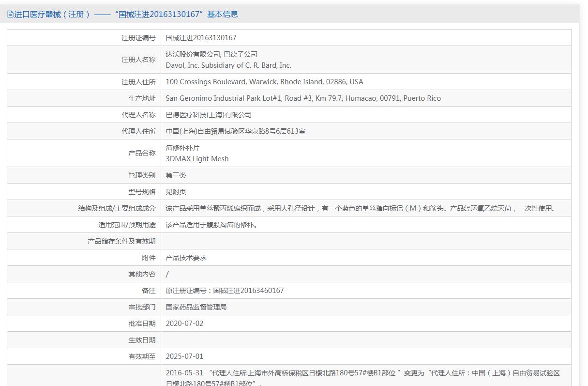Viewport: 588px width, 386px height.
Task: Click the page title 进口医疗器械（注册）基本信息
Action: [126, 14]
